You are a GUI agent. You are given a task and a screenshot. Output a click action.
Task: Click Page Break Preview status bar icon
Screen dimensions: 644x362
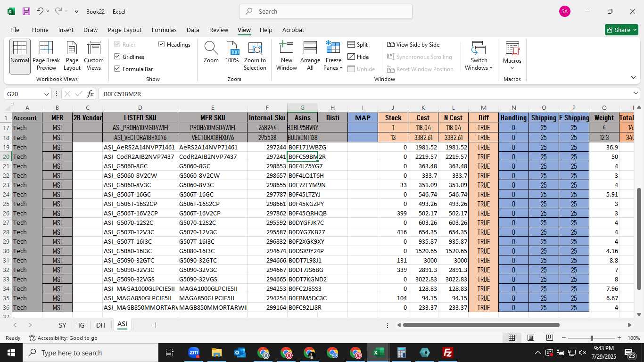point(549,338)
